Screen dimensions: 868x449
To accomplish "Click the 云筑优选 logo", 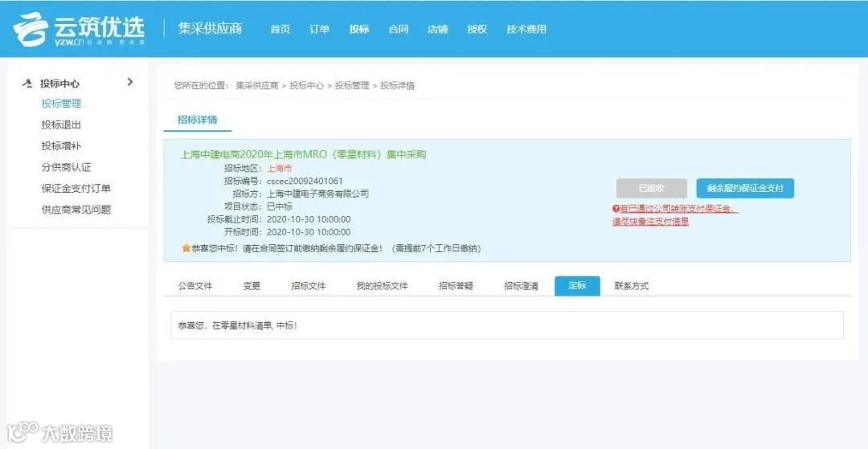I will coord(79,29).
